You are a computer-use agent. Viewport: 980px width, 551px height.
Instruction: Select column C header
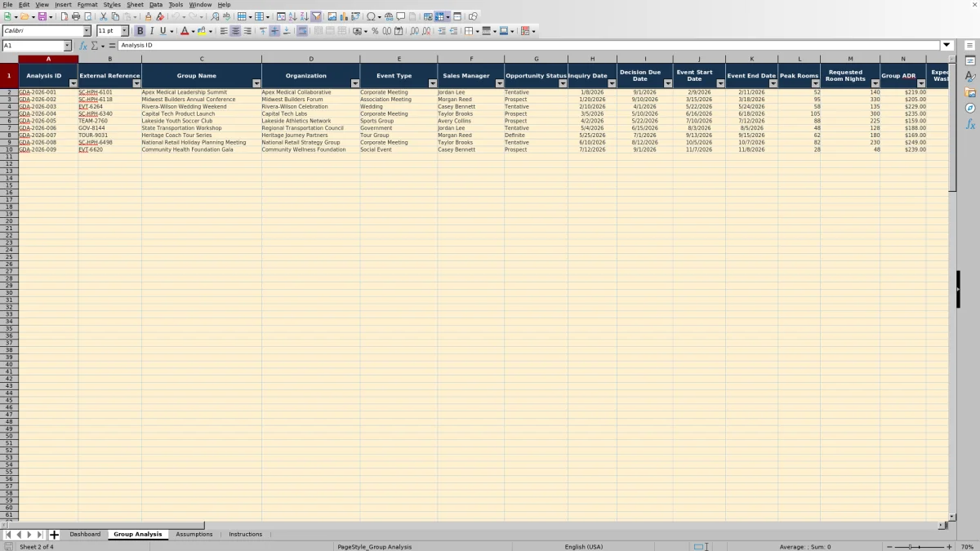202,59
